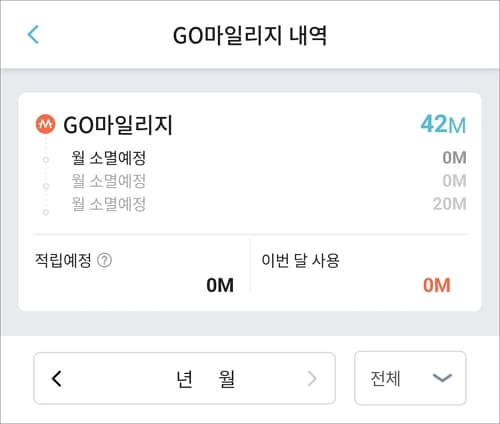Image resolution: width=500 pixels, height=424 pixels.
Task: Go to previous month with left arrow
Action: (x=57, y=378)
